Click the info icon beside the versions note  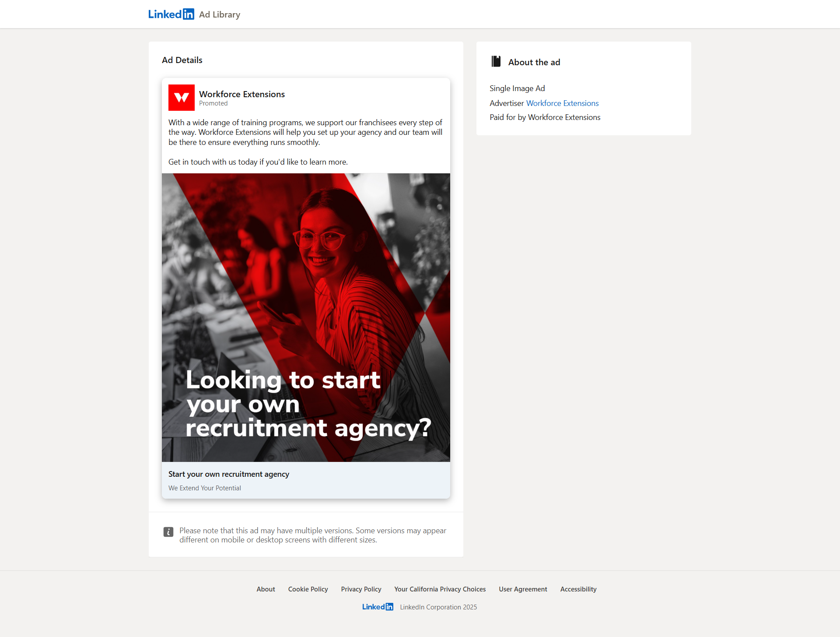(x=168, y=532)
